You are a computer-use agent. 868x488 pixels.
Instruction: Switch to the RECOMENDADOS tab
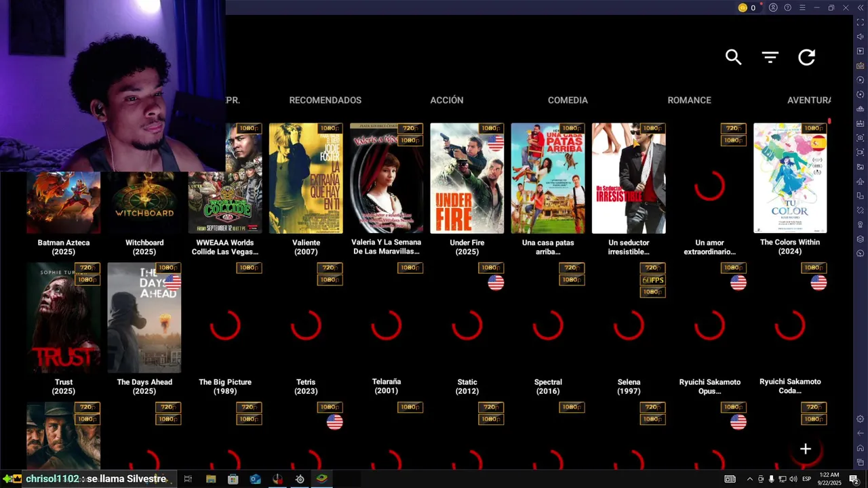[325, 100]
